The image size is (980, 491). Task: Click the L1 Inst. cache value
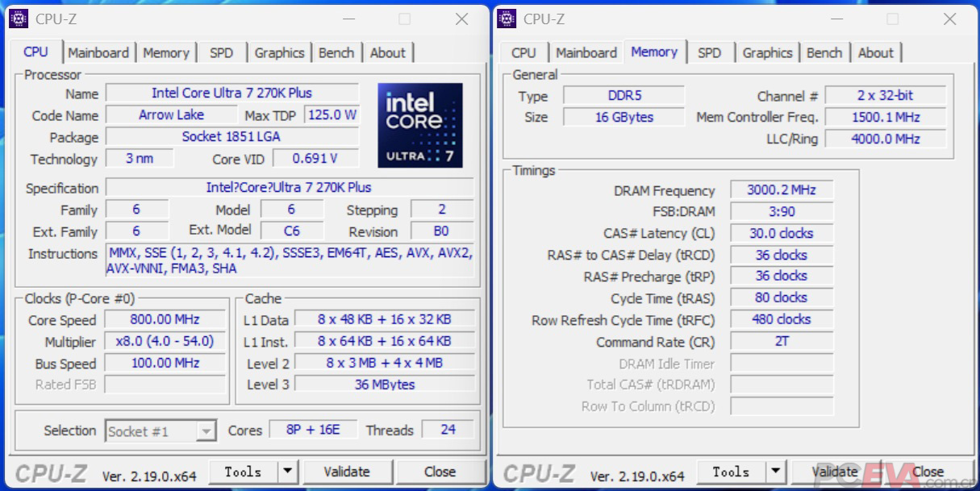(x=384, y=341)
